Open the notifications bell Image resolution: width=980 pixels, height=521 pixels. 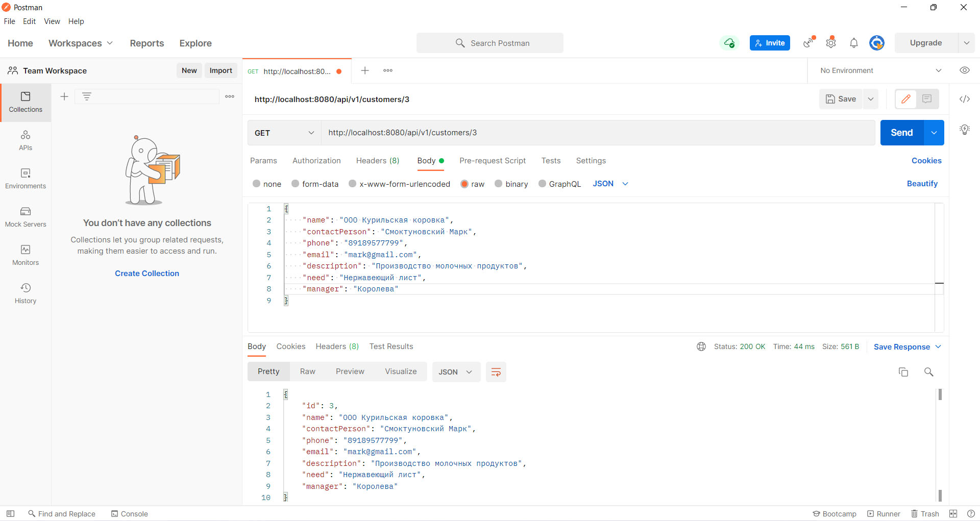(x=854, y=43)
